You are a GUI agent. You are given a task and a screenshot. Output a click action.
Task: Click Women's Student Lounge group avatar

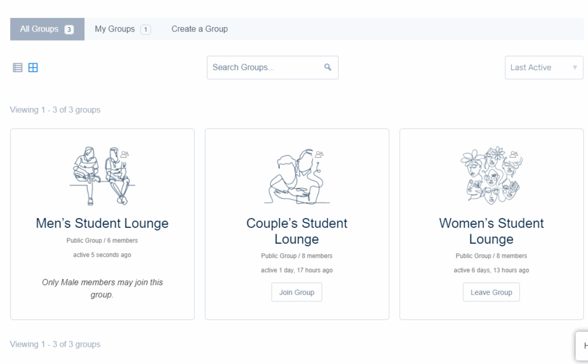click(x=489, y=175)
